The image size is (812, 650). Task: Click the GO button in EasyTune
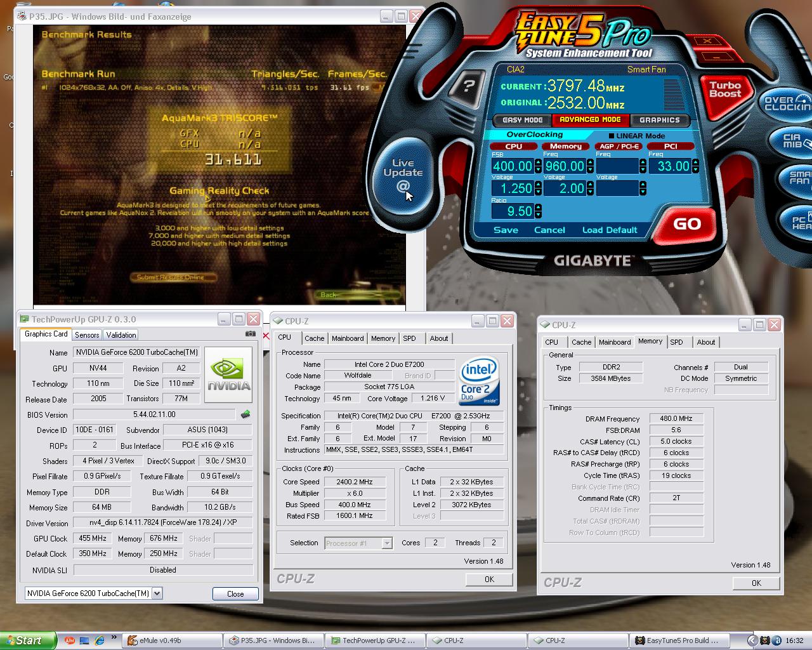pyautogui.click(x=686, y=224)
